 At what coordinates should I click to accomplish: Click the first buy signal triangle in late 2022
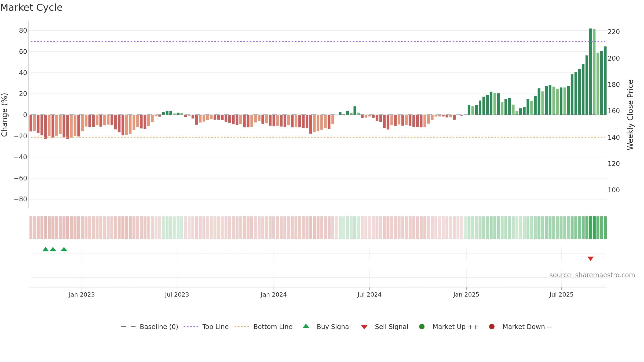(46, 249)
